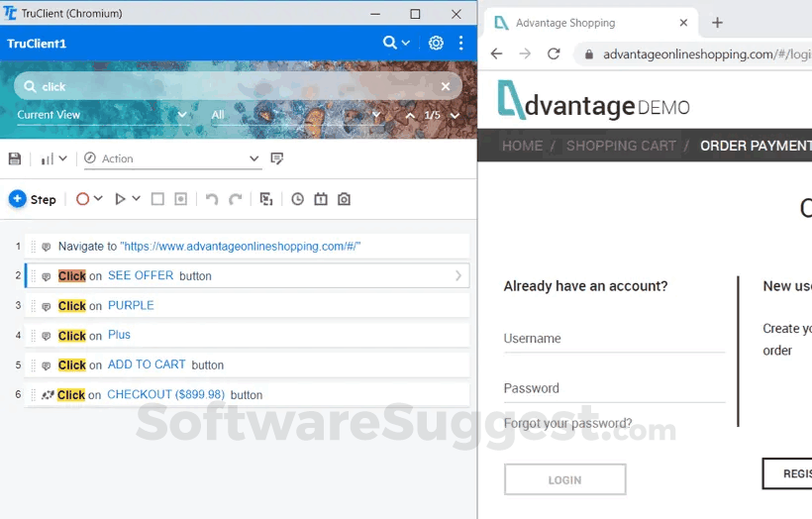Open the three-dot more options menu

click(x=460, y=43)
